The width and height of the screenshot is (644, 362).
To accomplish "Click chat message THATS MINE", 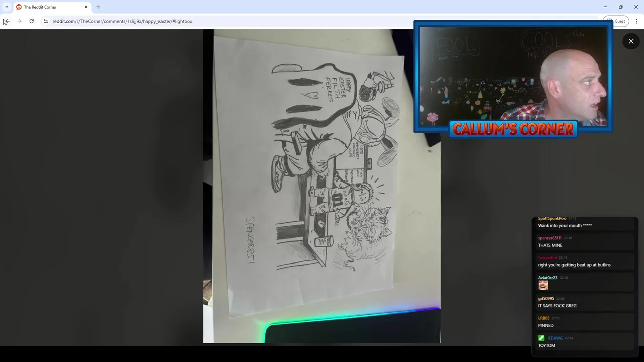I will coord(550,245).
